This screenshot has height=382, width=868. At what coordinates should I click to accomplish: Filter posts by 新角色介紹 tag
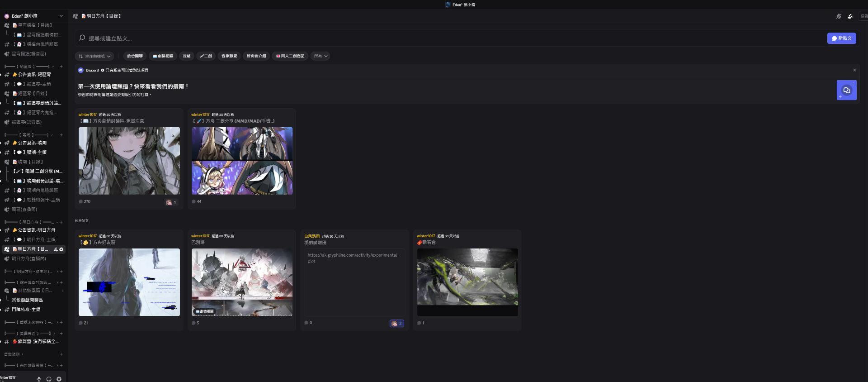256,56
